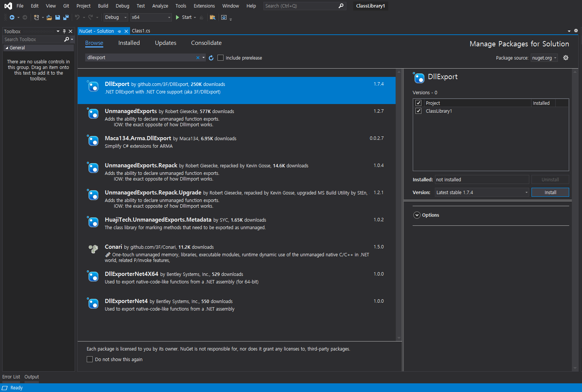The image size is (582, 392).
Task: Close the NuGet - Solution tab
Action: tap(126, 31)
